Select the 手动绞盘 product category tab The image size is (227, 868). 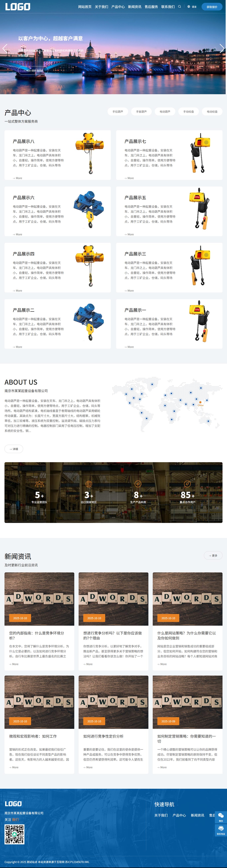(x=188, y=112)
